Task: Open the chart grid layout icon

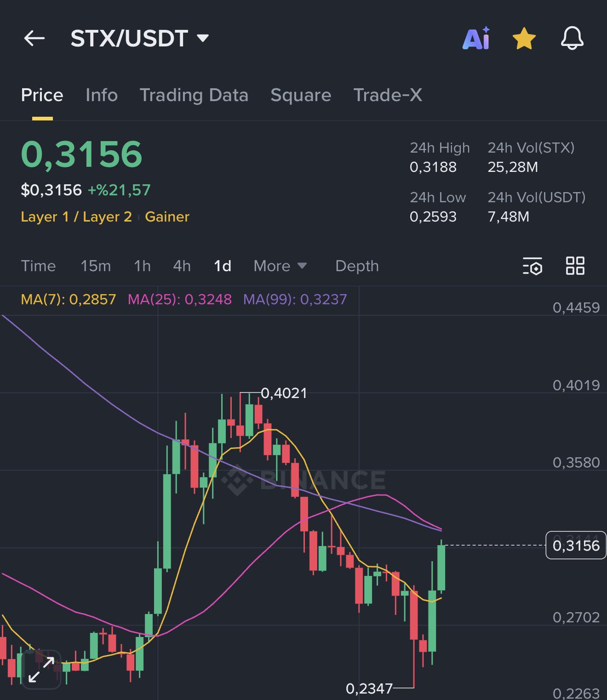Action: coord(575,266)
